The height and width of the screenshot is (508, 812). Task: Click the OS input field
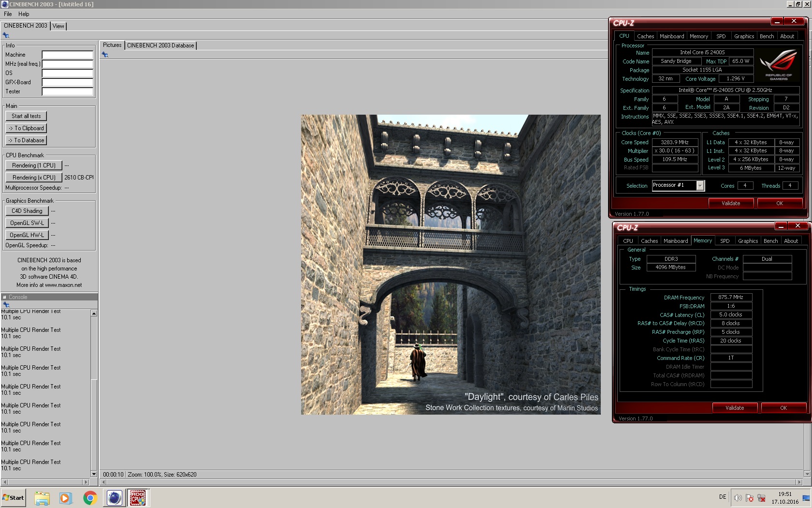click(68, 73)
